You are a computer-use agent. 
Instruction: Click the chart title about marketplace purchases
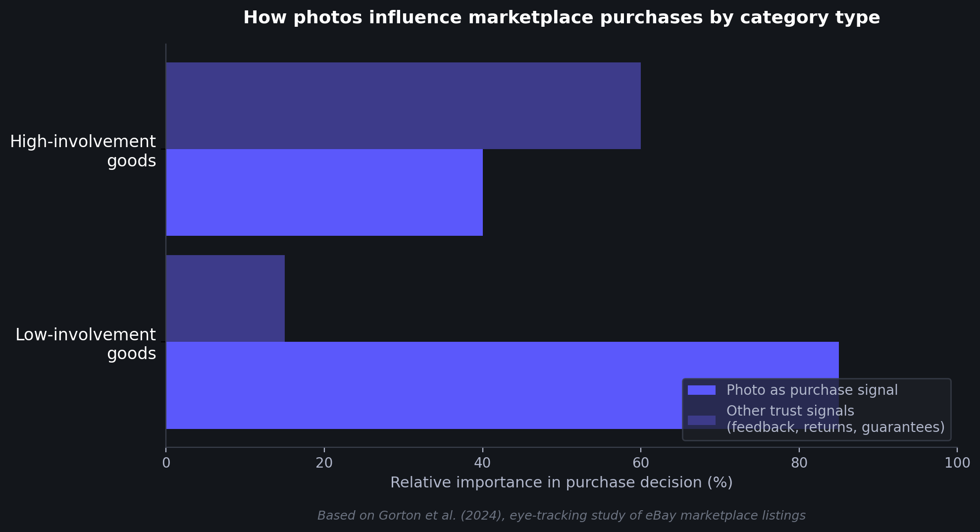(x=561, y=18)
